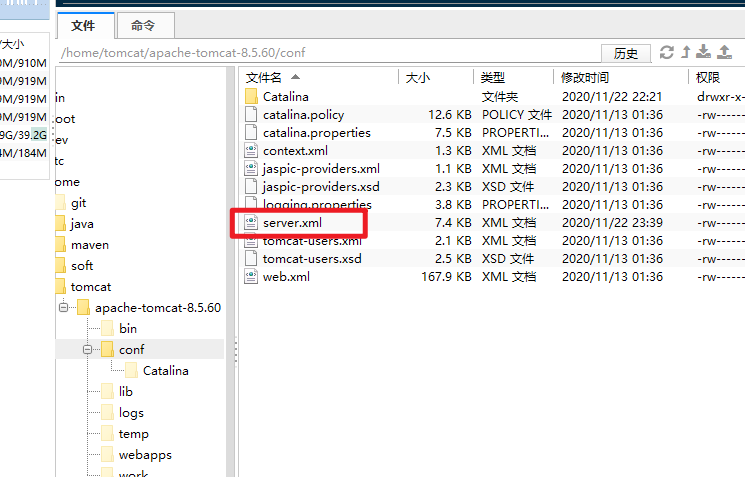
Task: Open the 历史 history button
Action: click(x=626, y=53)
